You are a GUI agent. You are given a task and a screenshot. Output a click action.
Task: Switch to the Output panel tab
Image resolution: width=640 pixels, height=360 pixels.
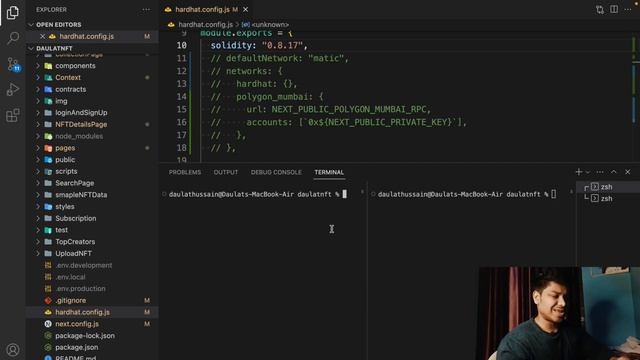(226, 172)
